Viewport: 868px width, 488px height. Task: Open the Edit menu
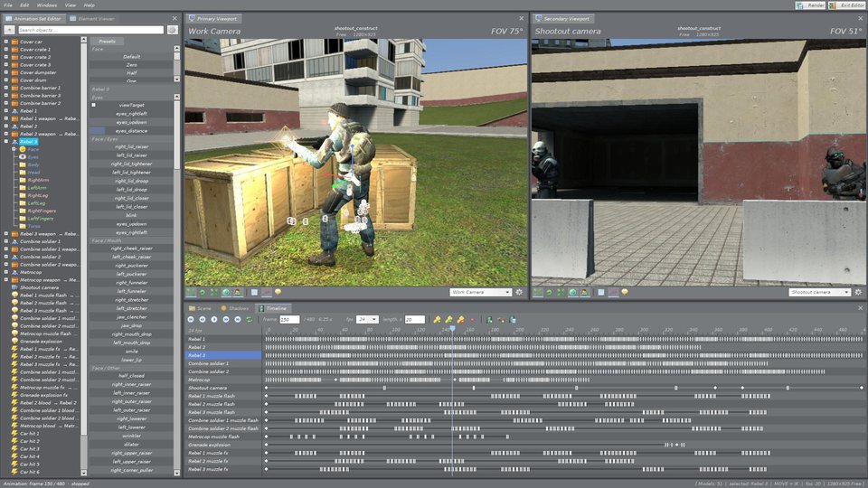25,5
